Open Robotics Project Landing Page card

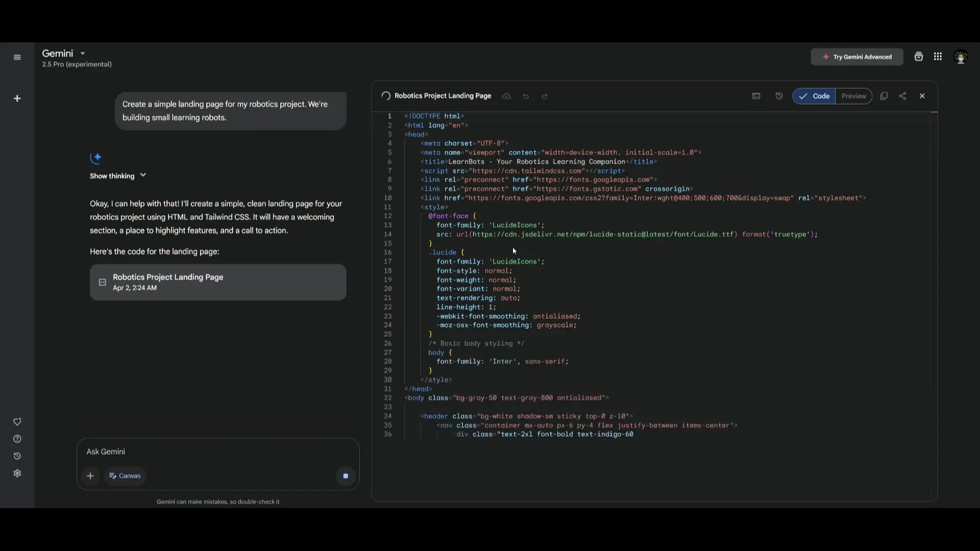(x=218, y=282)
